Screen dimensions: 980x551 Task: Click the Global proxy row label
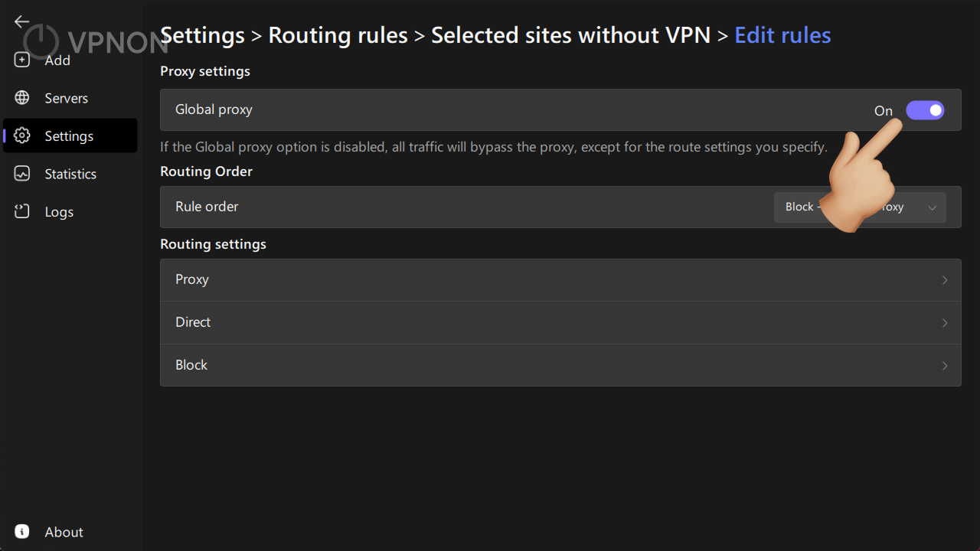[214, 109]
